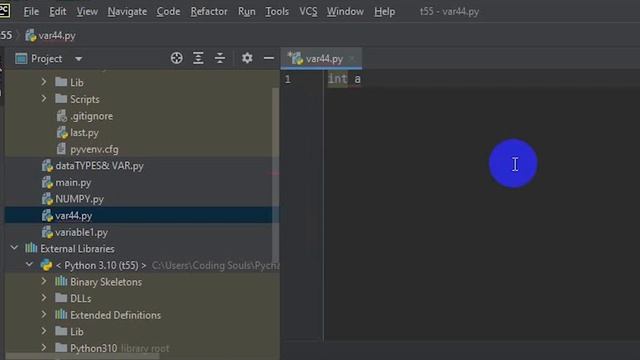The image size is (640, 360).
Task: Open the VCS menu
Action: [x=308, y=11]
